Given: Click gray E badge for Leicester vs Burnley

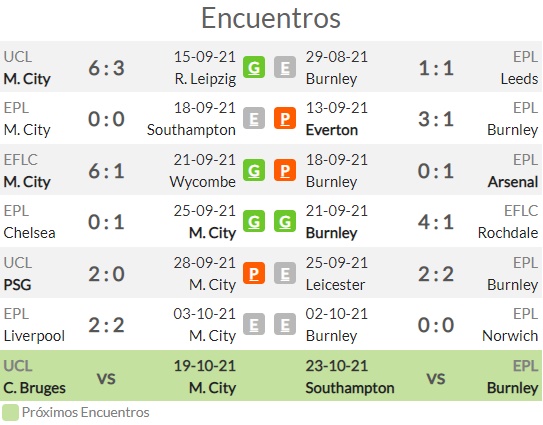Looking at the screenshot, I should pos(285,273).
